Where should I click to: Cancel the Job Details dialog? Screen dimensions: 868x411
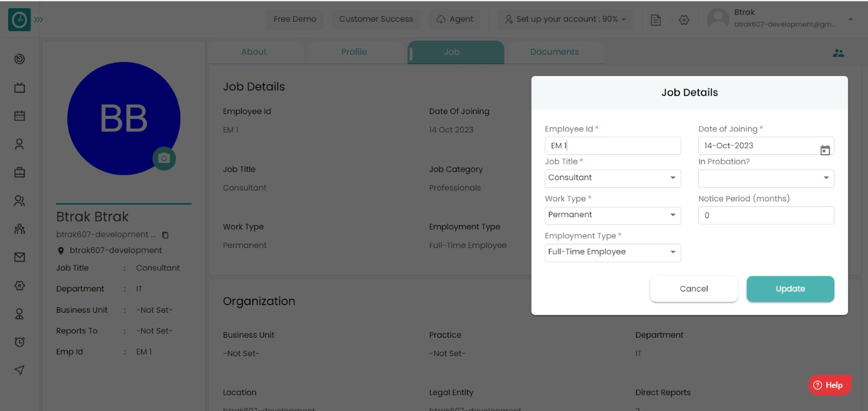pos(694,289)
